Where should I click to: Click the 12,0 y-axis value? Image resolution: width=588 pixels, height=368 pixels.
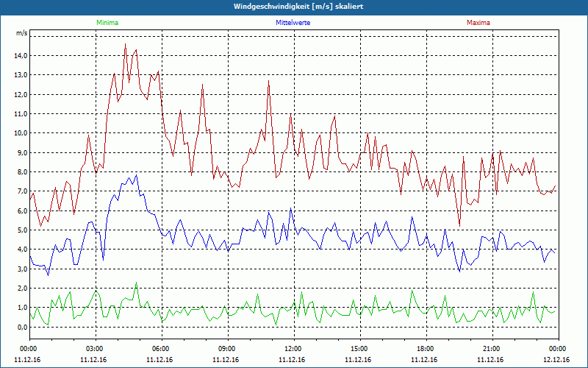[x=21, y=94]
